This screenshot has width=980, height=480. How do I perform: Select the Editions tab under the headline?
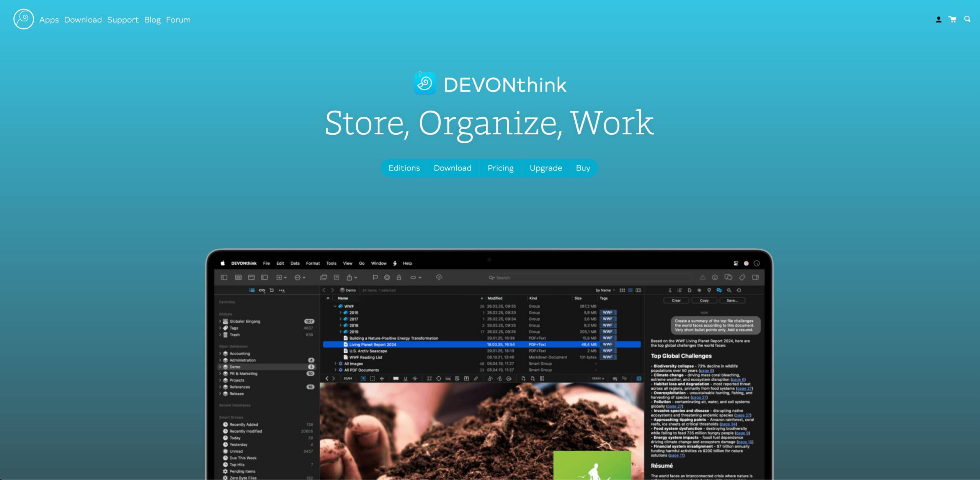click(x=404, y=168)
